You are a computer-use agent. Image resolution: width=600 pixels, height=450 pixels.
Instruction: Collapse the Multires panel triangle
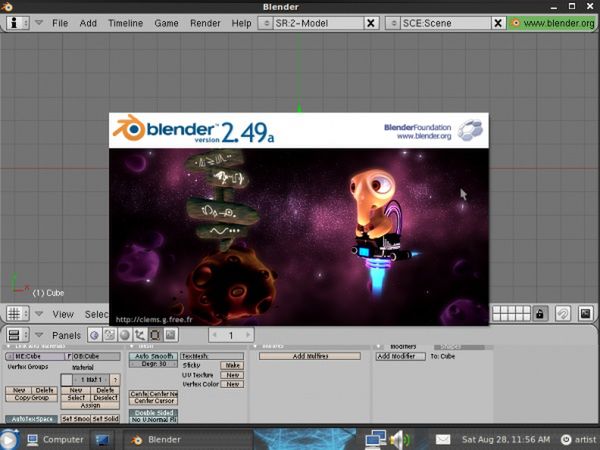pyautogui.click(x=255, y=347)
